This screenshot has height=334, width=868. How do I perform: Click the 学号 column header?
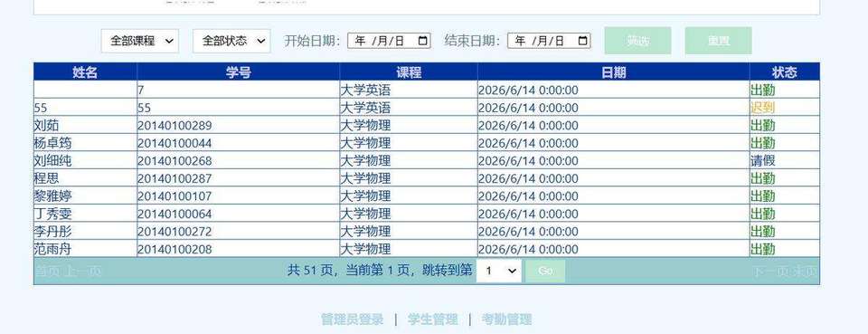238,72
